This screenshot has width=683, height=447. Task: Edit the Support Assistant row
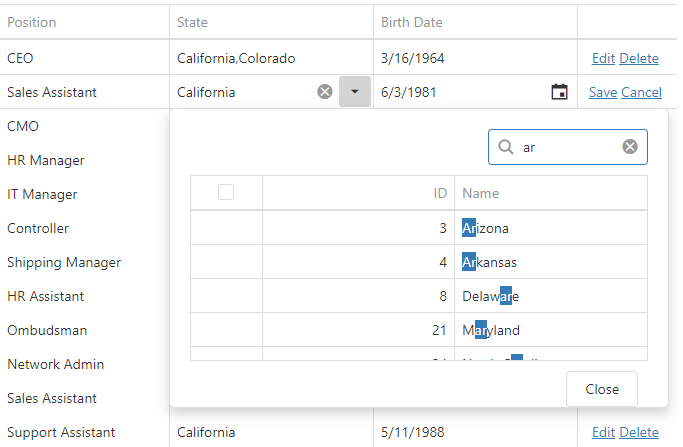[603, 432]
